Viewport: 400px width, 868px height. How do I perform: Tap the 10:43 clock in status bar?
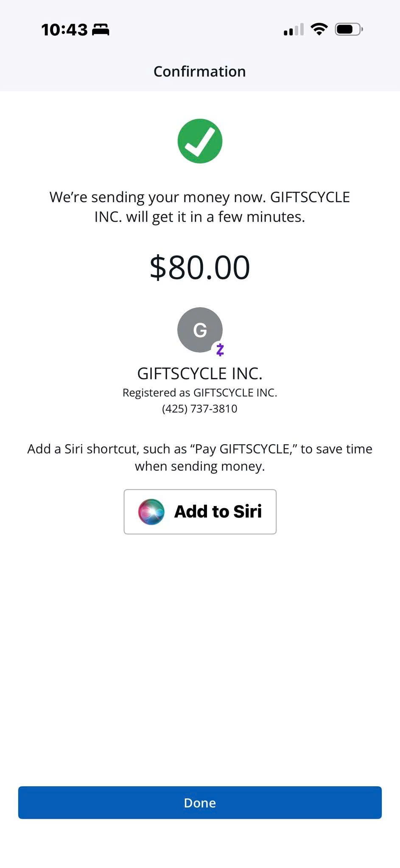pyautogui.click(x=64, y=30)
